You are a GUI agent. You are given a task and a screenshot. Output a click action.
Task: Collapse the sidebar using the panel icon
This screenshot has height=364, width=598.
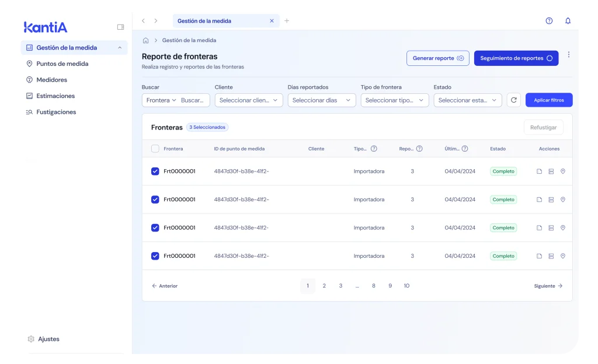click(120, 27)
